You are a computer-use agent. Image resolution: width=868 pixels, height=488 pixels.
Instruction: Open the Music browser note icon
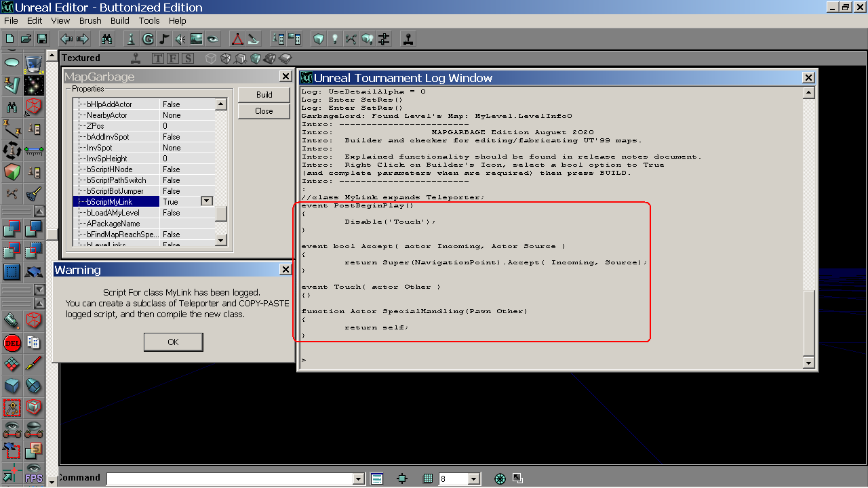click(x=164, y=39)
